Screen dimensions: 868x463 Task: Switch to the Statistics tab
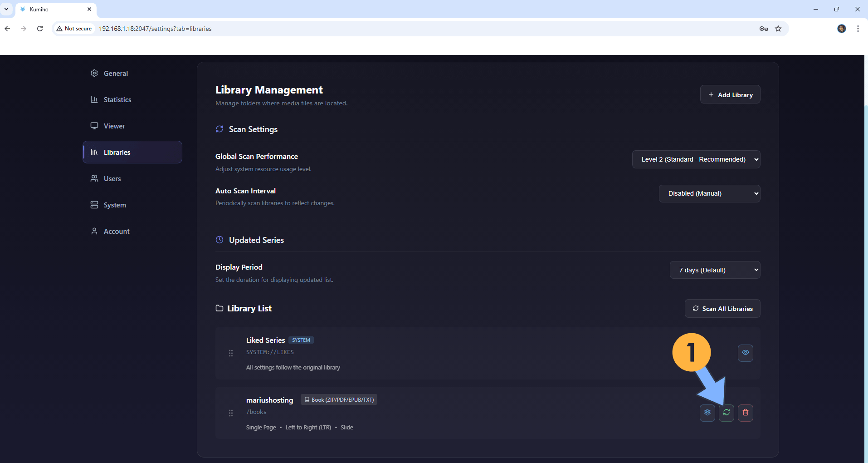[117, 100]
